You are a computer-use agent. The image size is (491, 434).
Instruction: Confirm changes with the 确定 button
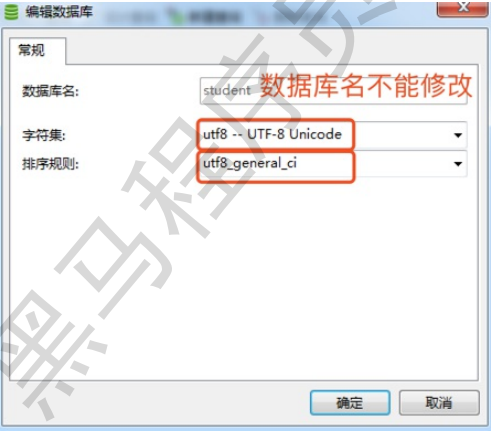click(x=350, y=403)
